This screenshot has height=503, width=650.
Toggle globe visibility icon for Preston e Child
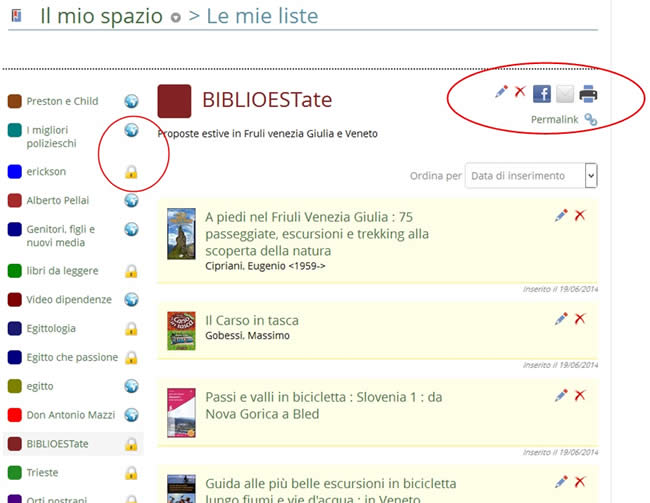click(x=130, y=101)
